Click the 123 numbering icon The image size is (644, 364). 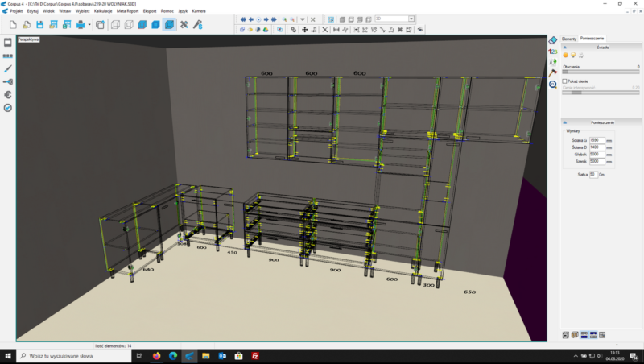point(553,51)
